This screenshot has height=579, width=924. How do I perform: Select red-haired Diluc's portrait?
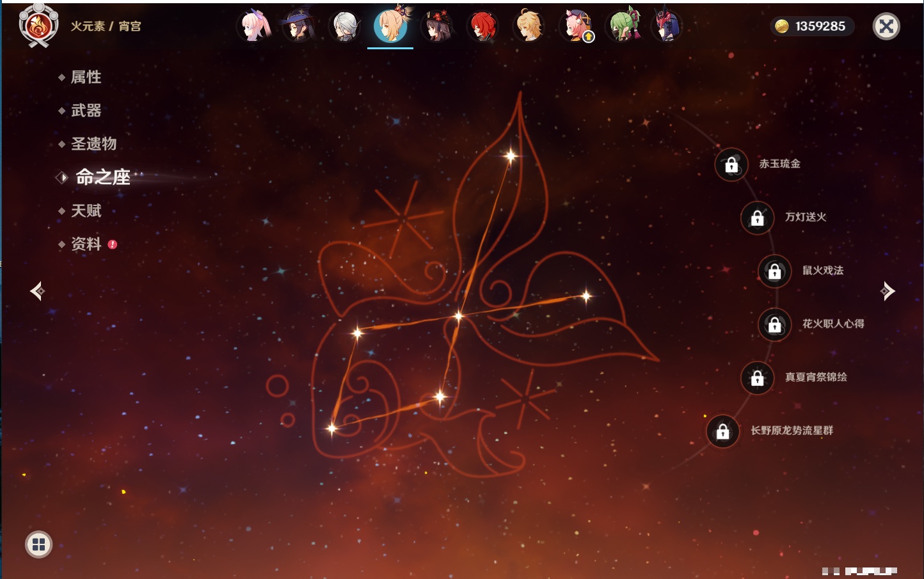pos(483,27)
